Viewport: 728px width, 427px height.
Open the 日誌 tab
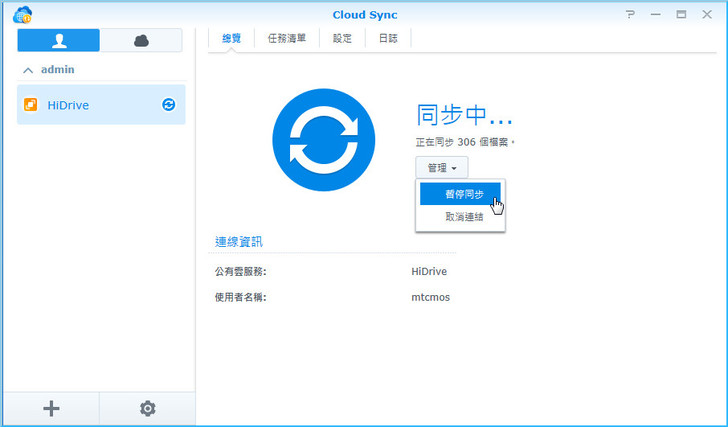pyautogui.click(x=388, y=38)
